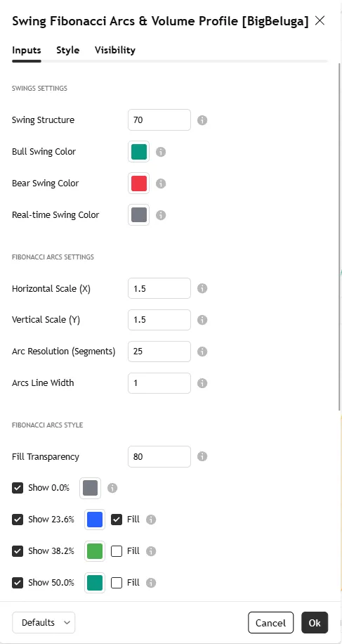Click info icon next to Real-time Swing Color
The height and width of the screenshot is (644, 342).
161,215
